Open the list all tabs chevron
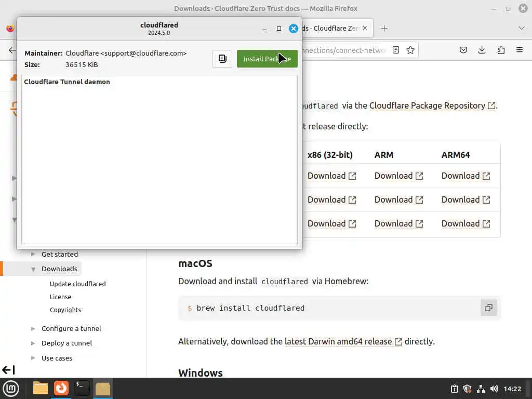The width and height of the screenshot is (532, 399). (x=522, y=28)
